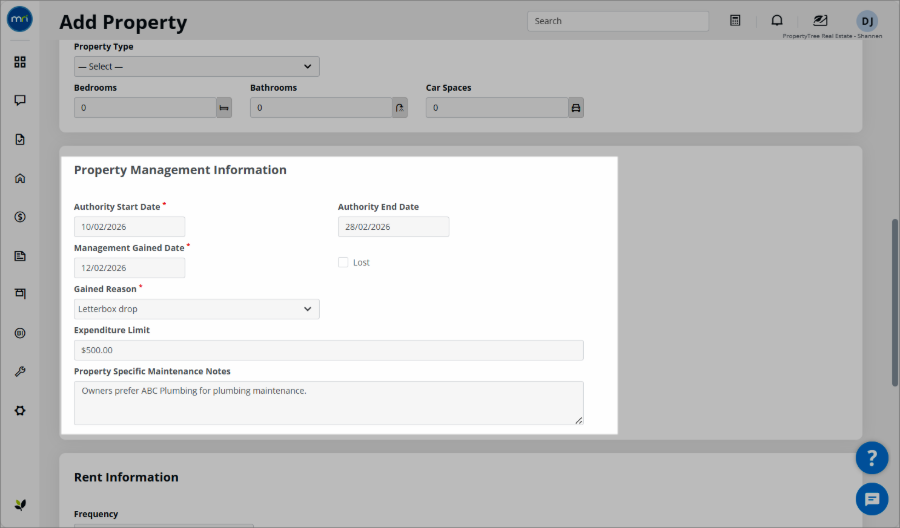Open the reports page sidebar icon
Viewport: 900px width, 528px height.
20,256
